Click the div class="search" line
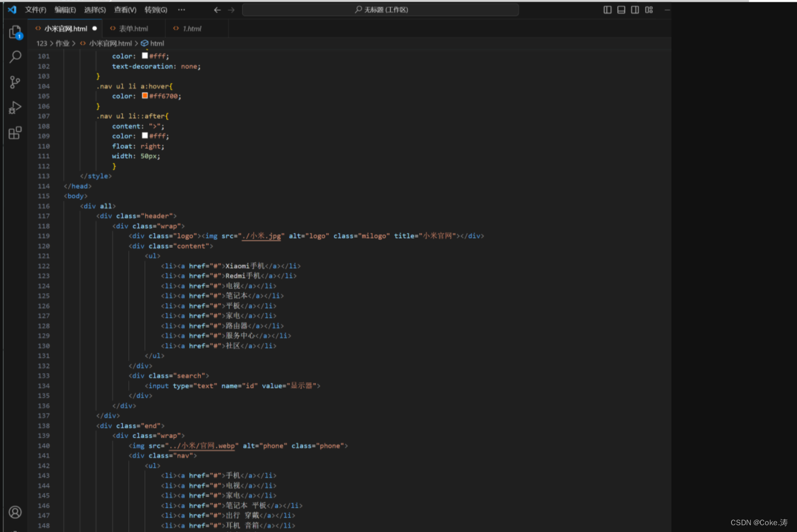Viewport: 797px width, 532px height. pyautogui.click(x=169, y=376)
